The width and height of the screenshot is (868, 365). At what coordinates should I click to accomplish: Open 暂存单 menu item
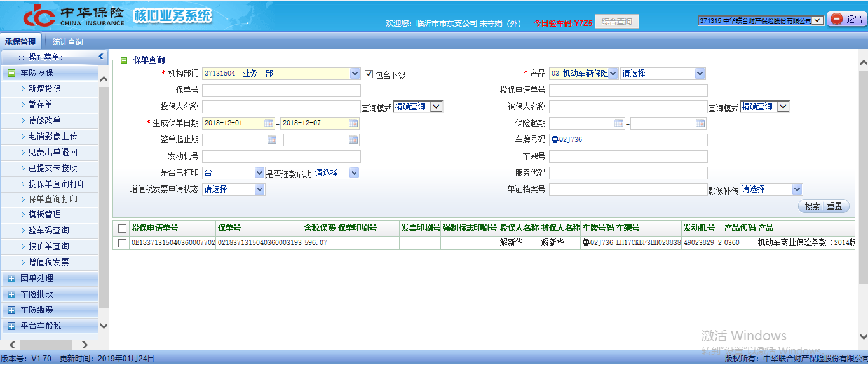tap(41, 104)
